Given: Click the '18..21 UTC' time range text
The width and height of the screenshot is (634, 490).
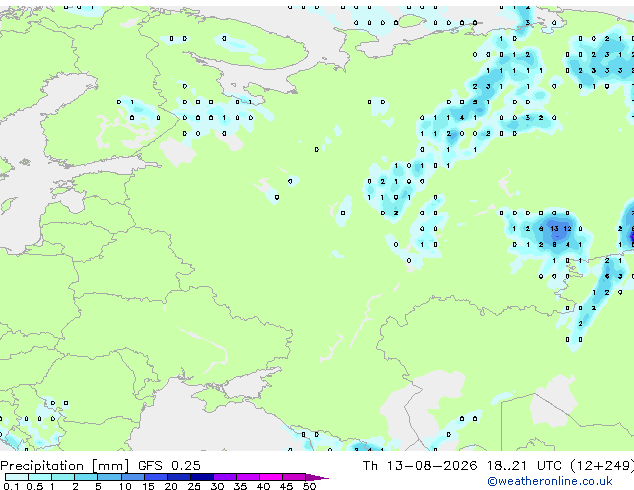Looking at the screenshot, I should coord(524,466).
